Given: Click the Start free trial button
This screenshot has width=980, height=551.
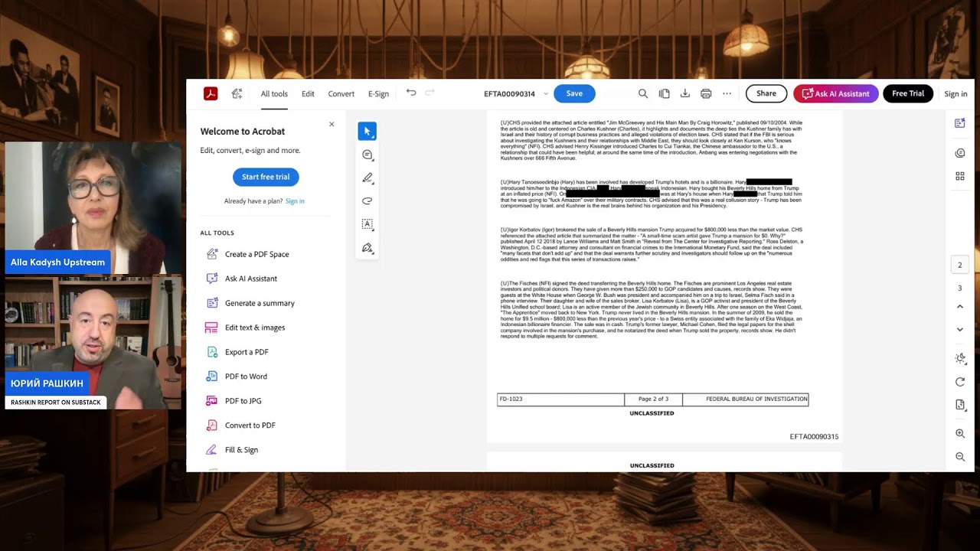Looking at the screenshot, I should pyautogui.click(x=266, y=177).
